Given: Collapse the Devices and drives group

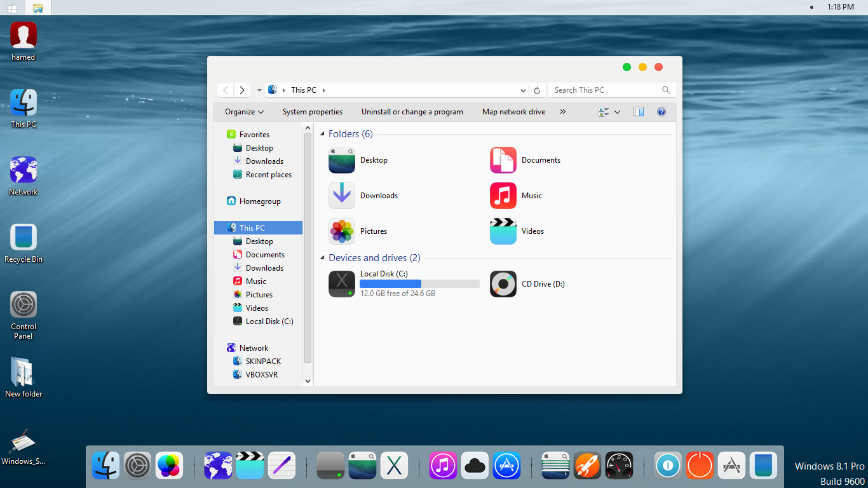Looking at the screenshot, I should pyautogui.click(x=322, y=258).
